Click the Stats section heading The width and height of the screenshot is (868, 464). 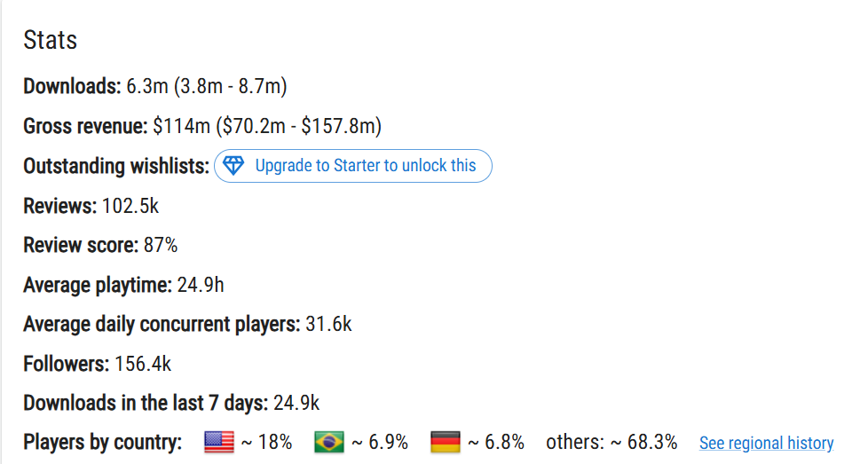[51, 40]
